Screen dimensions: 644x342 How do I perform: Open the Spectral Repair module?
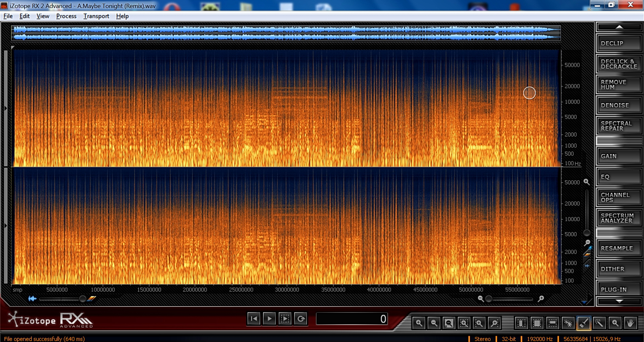pos(619,126)
